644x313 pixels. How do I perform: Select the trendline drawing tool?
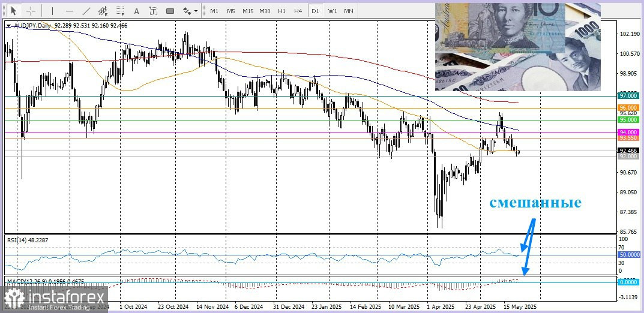point(86,11)
